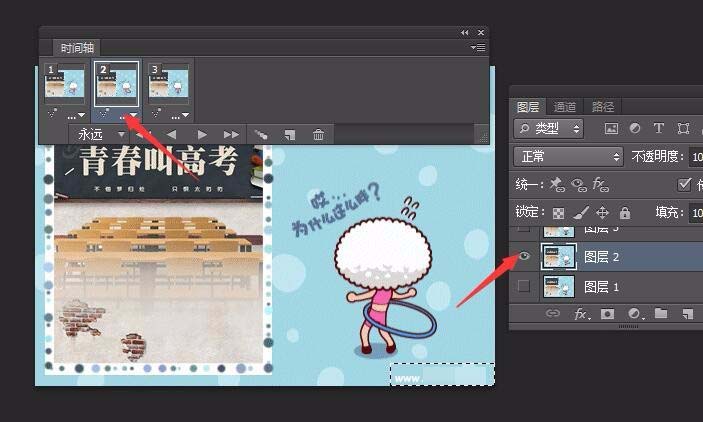Hide 图层 2 using eye icon

(x=524, y=256)
